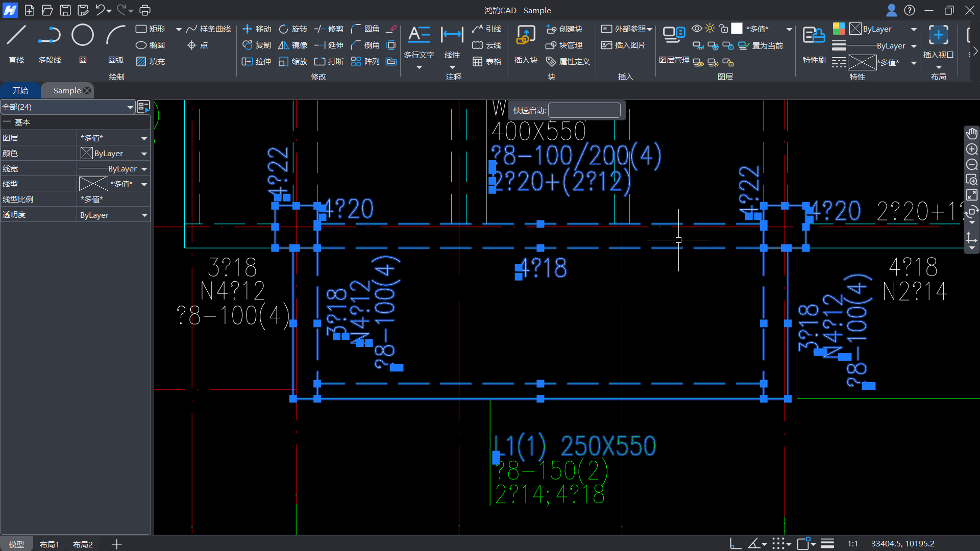Select the Circle drawing tool
Viewport: 980px width, 551px height.
pyautogui.click(x=82, y=36)
